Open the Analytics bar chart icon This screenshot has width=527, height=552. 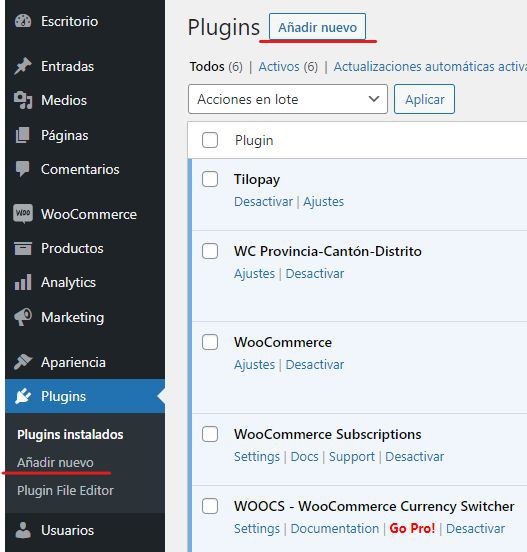pyautogui.click(x=23, y=282)
